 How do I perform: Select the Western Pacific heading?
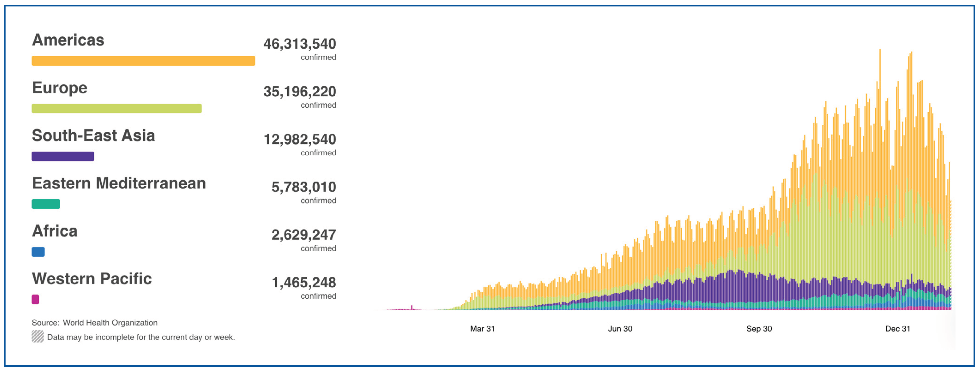(x=92, y=279)
